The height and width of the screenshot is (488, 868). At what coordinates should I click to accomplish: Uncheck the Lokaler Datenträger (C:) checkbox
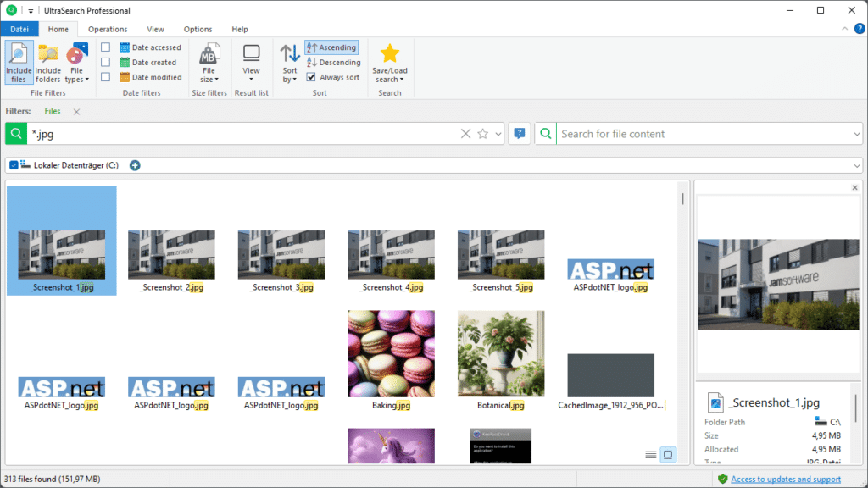tap(14, 165)
